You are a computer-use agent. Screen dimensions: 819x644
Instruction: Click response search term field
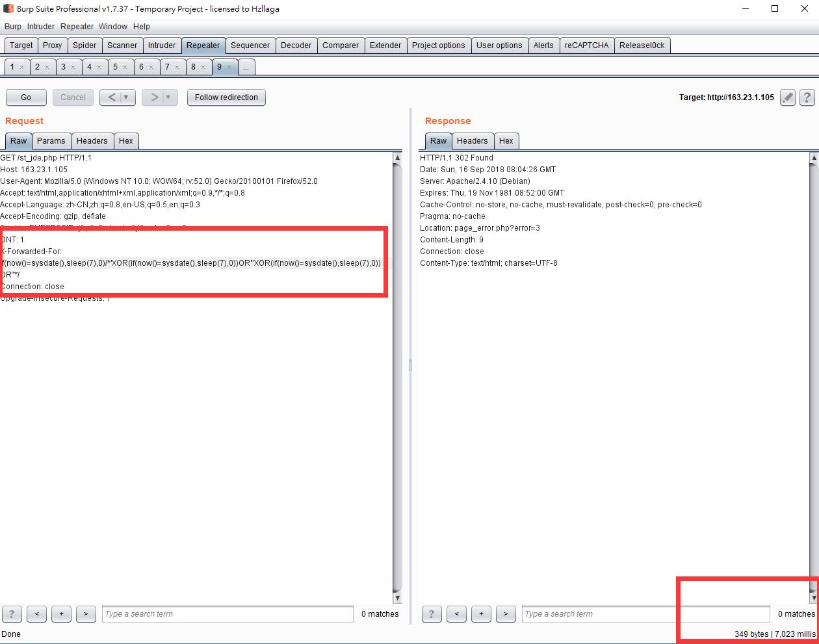[646, 614]
